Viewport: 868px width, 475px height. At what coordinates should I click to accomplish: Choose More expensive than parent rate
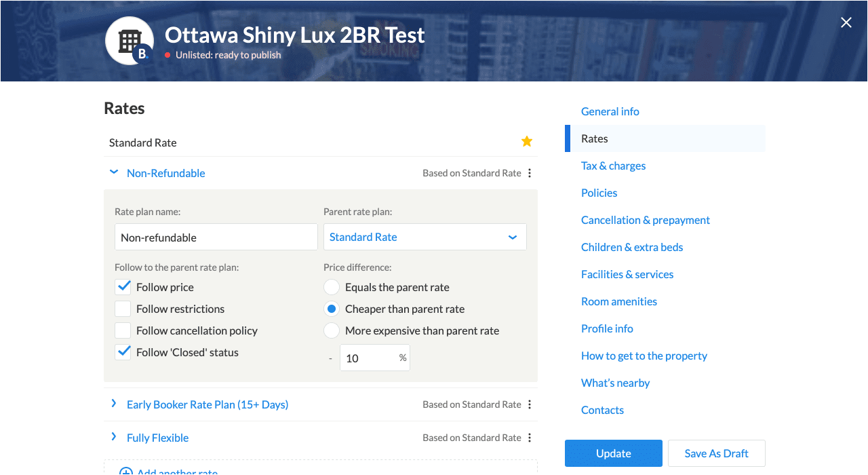pyautogui.click(x=331, y=330)
